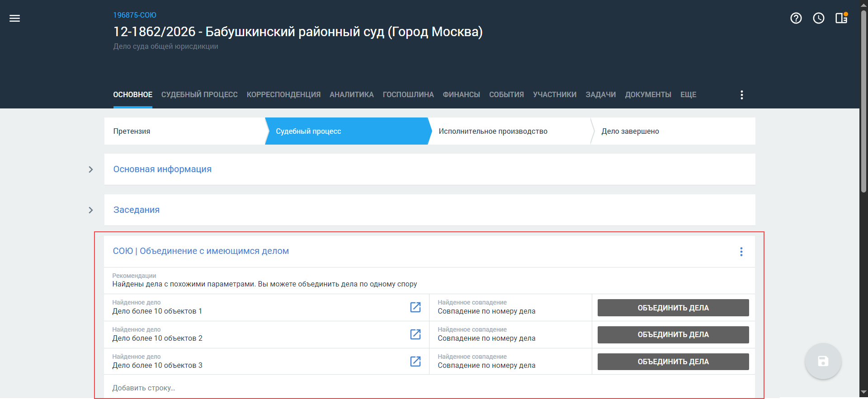Click the case title 12-1862/2026 Бабушкинский районный суд

point(298,32)
